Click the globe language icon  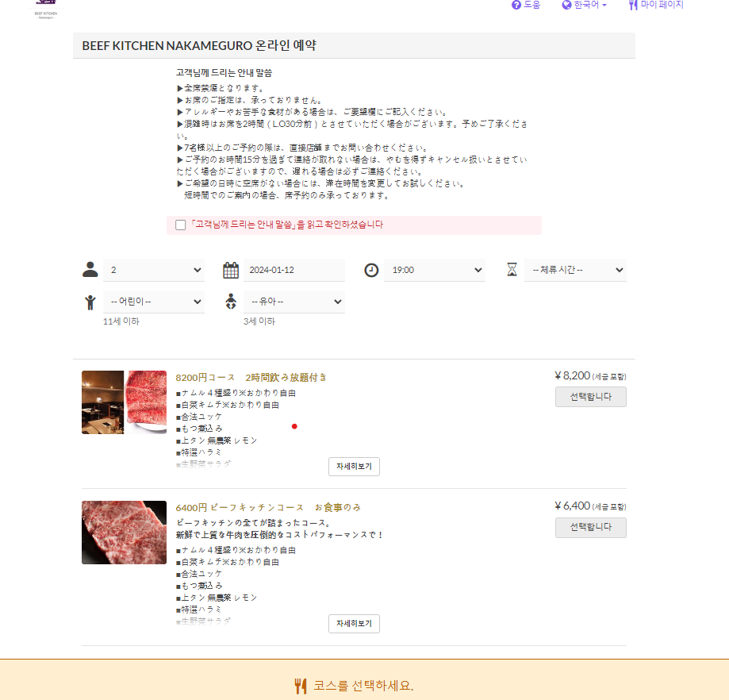(566, 5)
